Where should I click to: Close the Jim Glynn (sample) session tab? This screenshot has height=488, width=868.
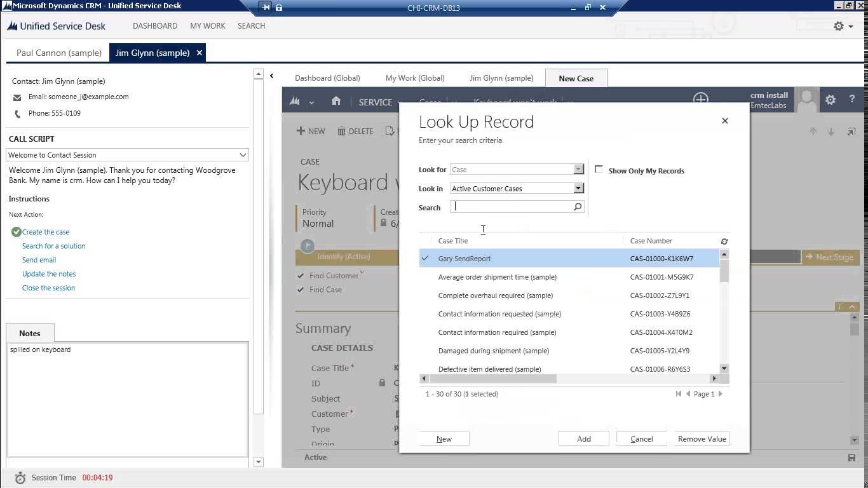199,53
